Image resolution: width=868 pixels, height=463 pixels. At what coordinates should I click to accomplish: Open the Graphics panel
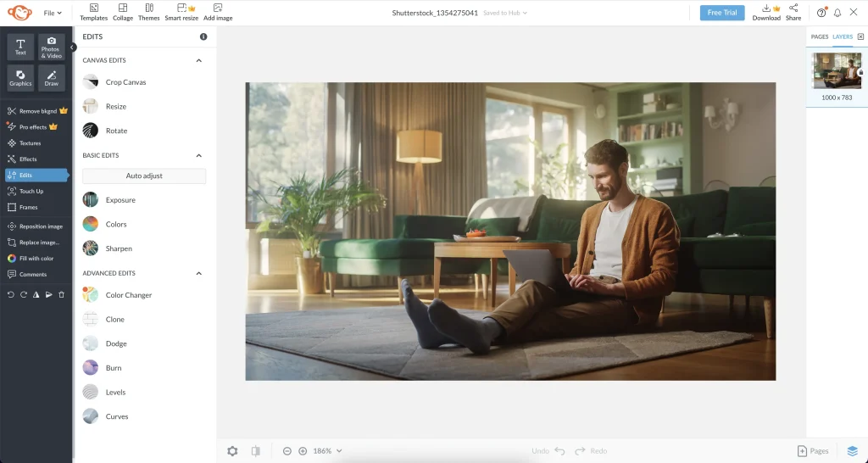(x=21, y=77)
